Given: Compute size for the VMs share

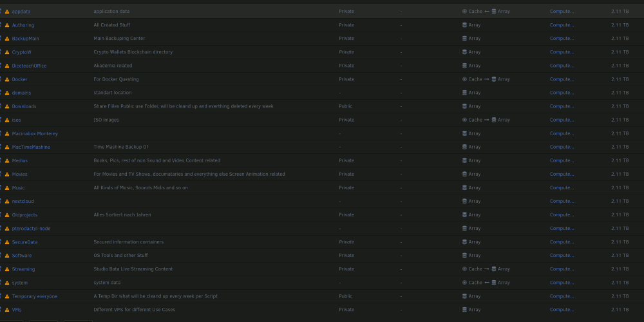Looking at the screenshot, I should 562,310.
